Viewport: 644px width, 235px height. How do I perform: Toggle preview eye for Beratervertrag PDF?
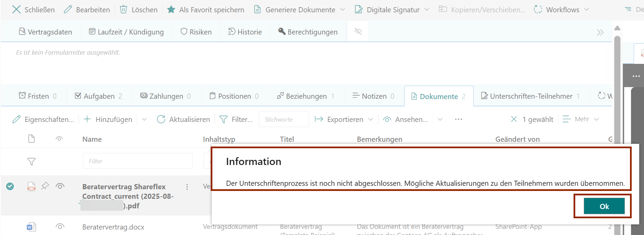tap(60, 186)
